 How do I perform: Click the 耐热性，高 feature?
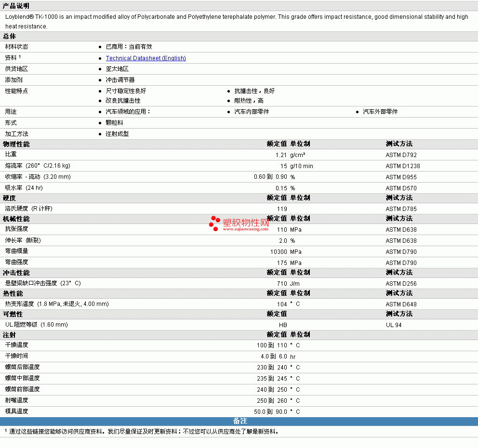pyautogui.click(x=249, y=101)
